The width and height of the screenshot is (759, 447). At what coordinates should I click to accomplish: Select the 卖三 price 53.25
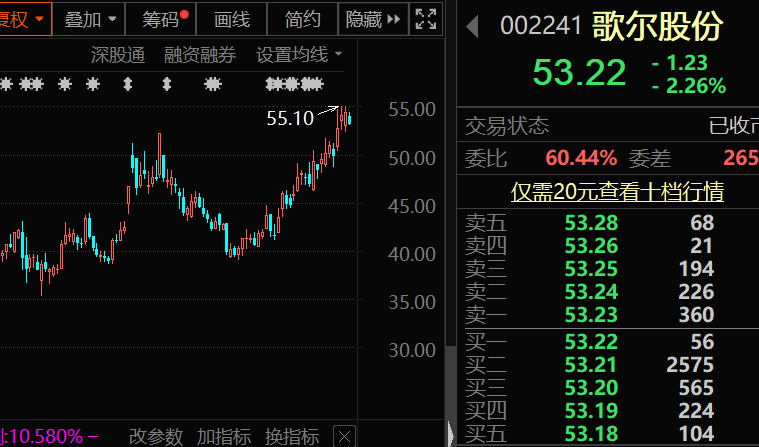pos(592,269)
